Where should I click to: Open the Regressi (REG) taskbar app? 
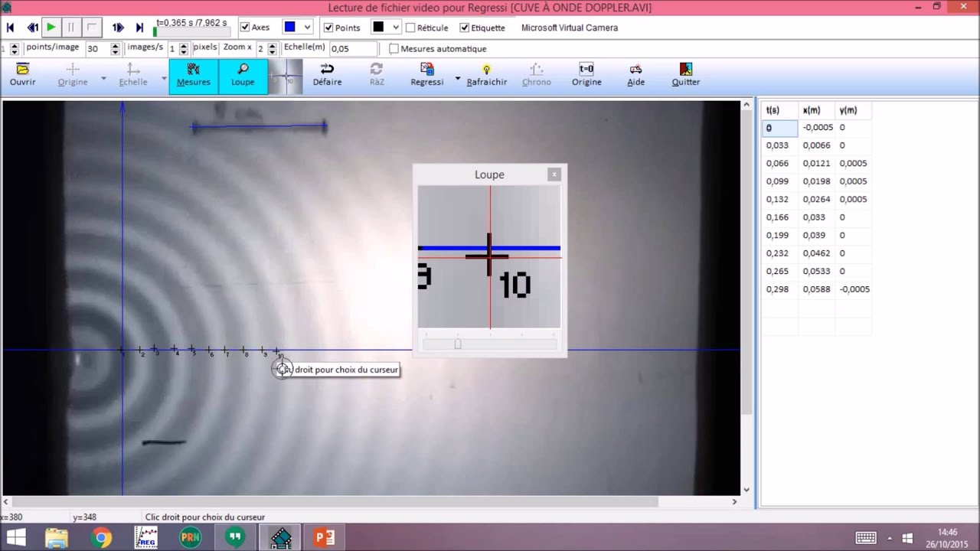click(x=145, y=538)
